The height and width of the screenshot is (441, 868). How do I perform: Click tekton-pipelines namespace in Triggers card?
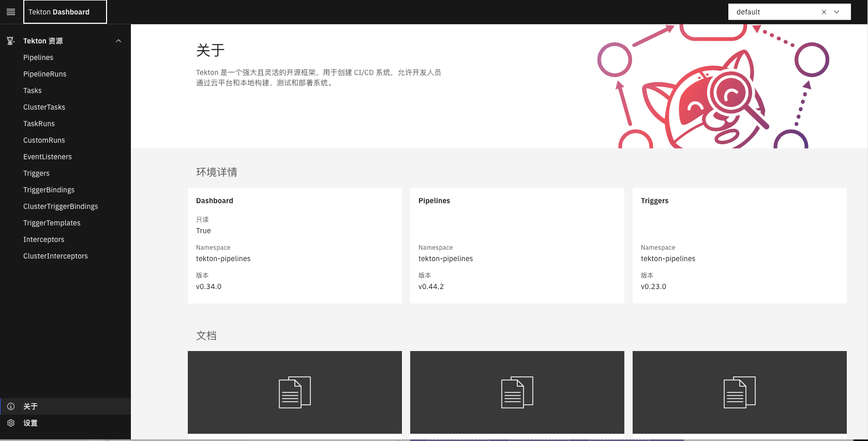pos(668,258)
